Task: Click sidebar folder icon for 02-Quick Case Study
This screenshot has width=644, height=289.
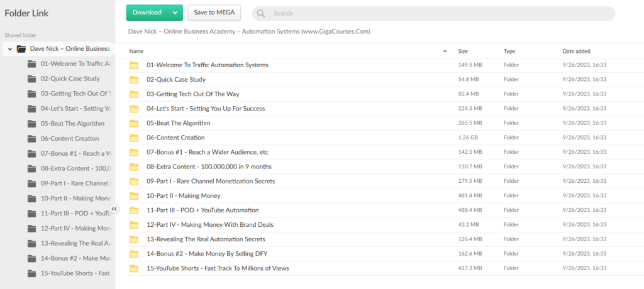Action: pos(31,79)
